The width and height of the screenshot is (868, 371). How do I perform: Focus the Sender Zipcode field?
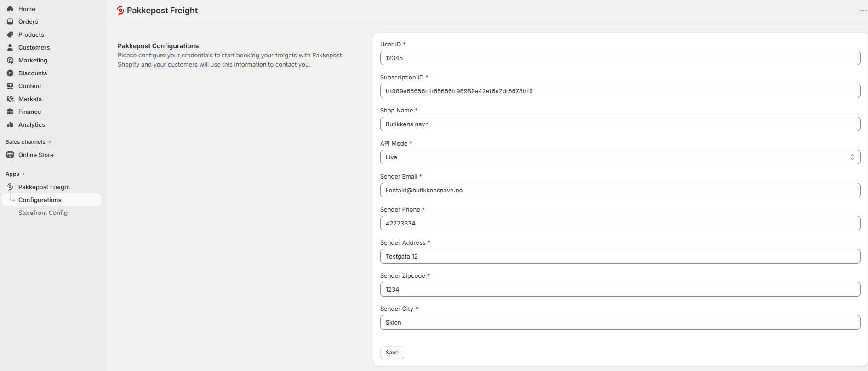[x=620, y=289]
